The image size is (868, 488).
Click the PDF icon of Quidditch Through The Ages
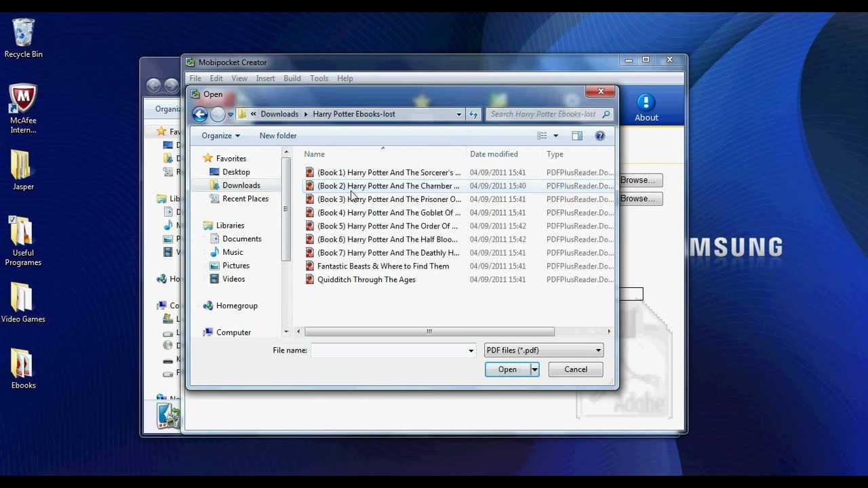pos(309,279)
